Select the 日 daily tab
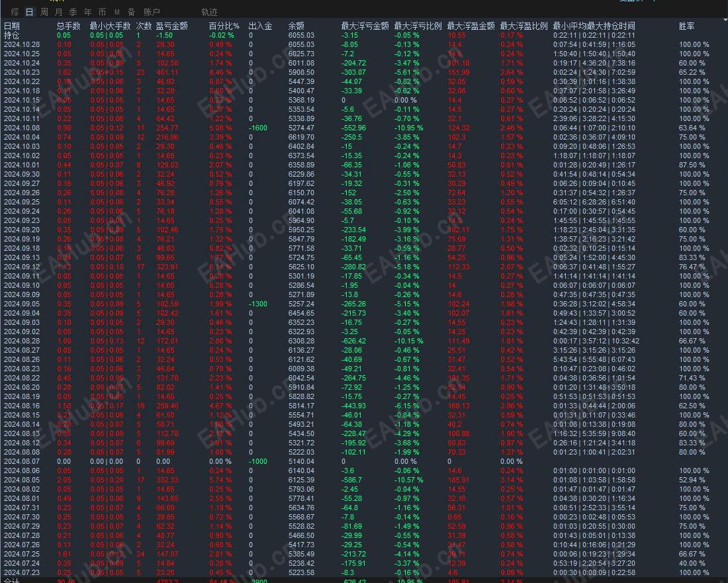Screen dimensions: 728x583 (29, 12)
